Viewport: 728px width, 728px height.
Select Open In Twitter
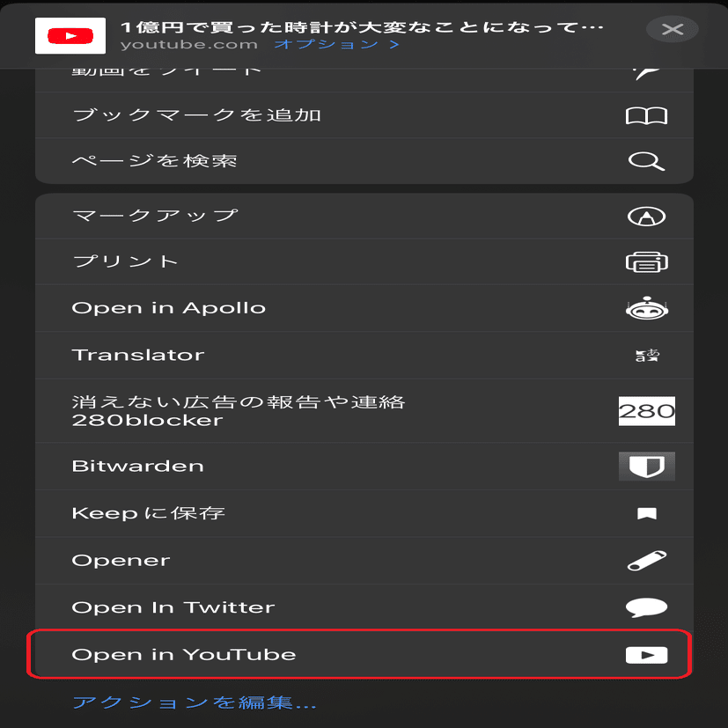pos(364,607)
